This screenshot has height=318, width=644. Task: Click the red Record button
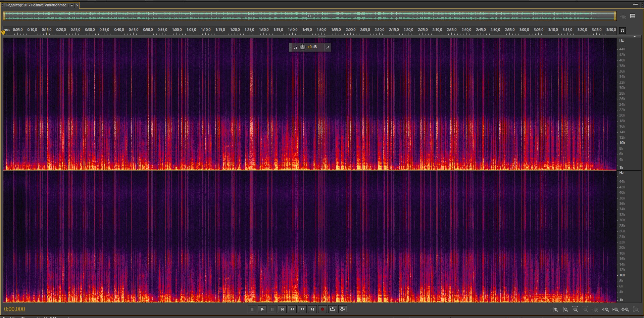pos(323,309)
